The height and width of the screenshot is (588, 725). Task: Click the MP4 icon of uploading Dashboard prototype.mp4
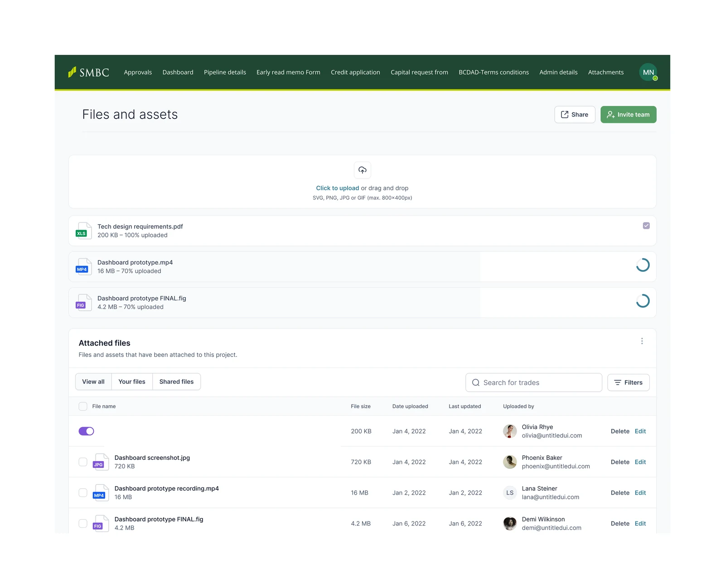tap(83, 266)
